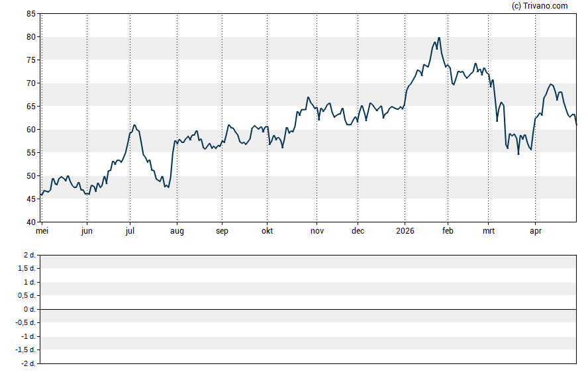Click the 85 price label on y-axis
The height and width of the screenshot is (374, 588).
point(31,14)
